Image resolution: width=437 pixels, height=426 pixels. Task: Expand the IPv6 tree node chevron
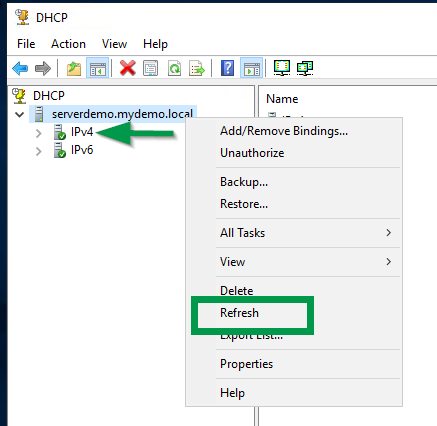pos(39,151)
